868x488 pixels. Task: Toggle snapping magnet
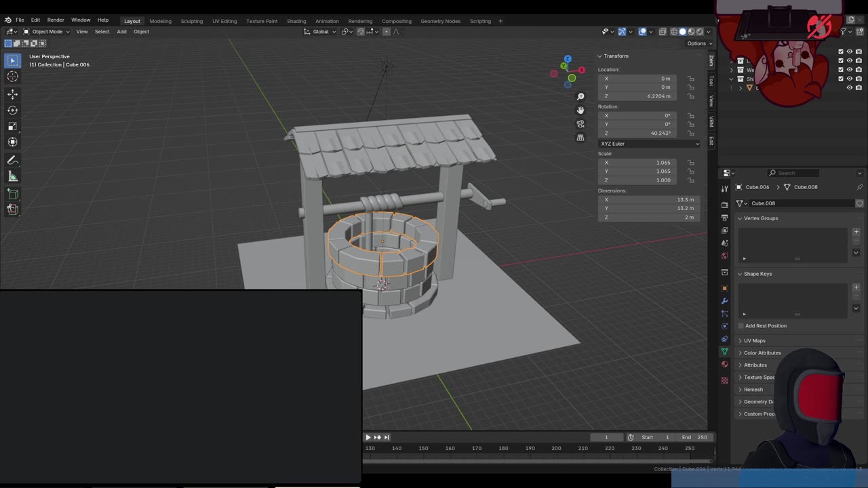point(361,31)
